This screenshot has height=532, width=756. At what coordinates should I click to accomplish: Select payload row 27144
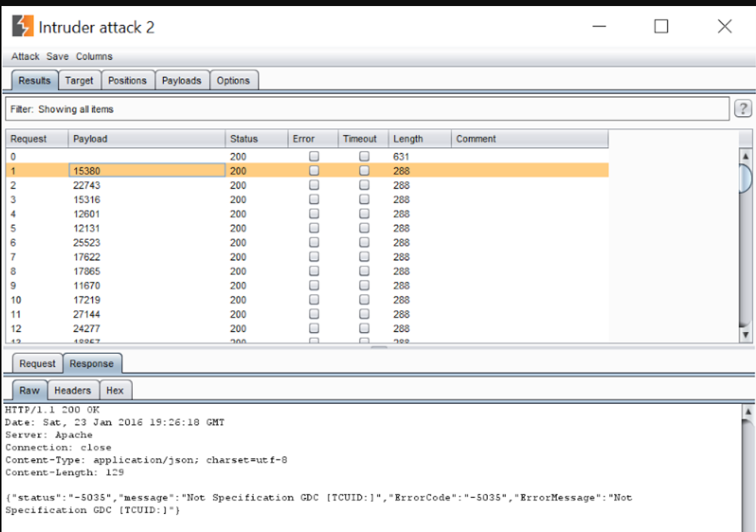(x=307, y=314)
